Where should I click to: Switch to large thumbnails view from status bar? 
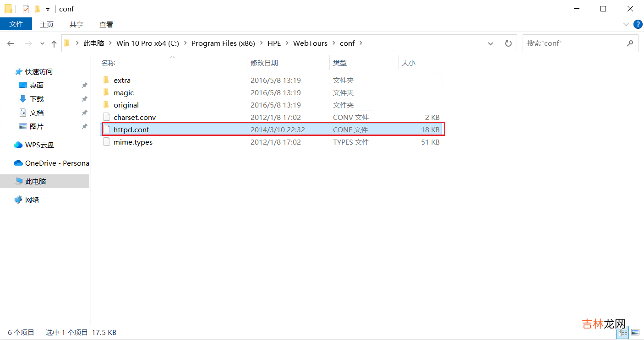(635, 332)
